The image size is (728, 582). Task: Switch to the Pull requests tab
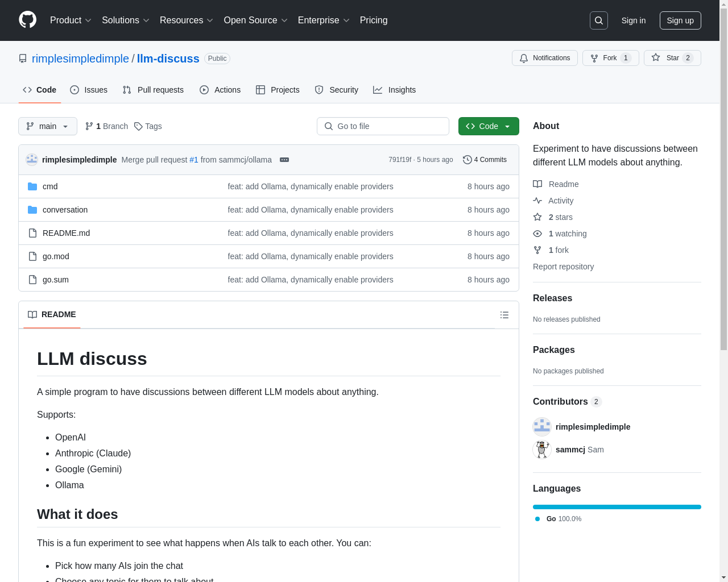point(153,90)
